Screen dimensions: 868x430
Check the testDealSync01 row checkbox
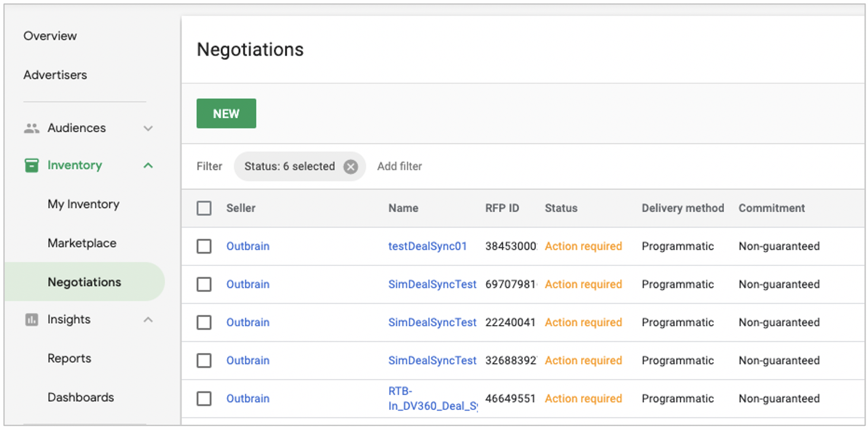[204, 246]
